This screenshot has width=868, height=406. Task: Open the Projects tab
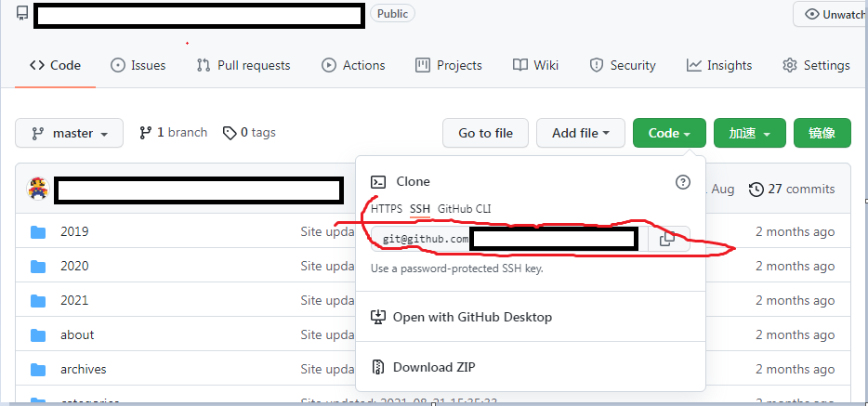click(x=449, y=65)
